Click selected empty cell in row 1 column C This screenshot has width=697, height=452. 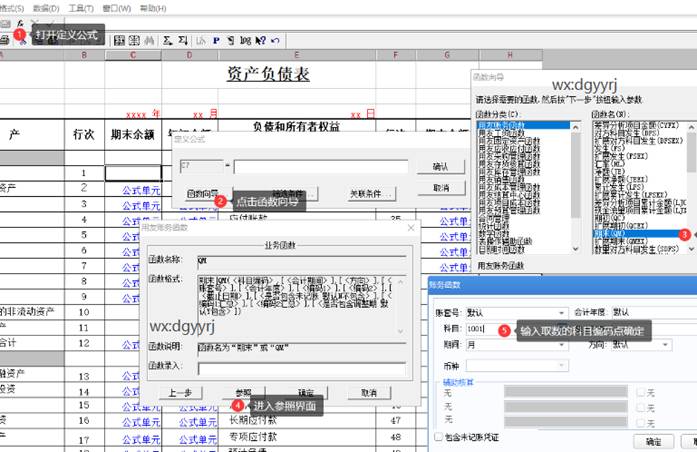[x=133, y=173]
